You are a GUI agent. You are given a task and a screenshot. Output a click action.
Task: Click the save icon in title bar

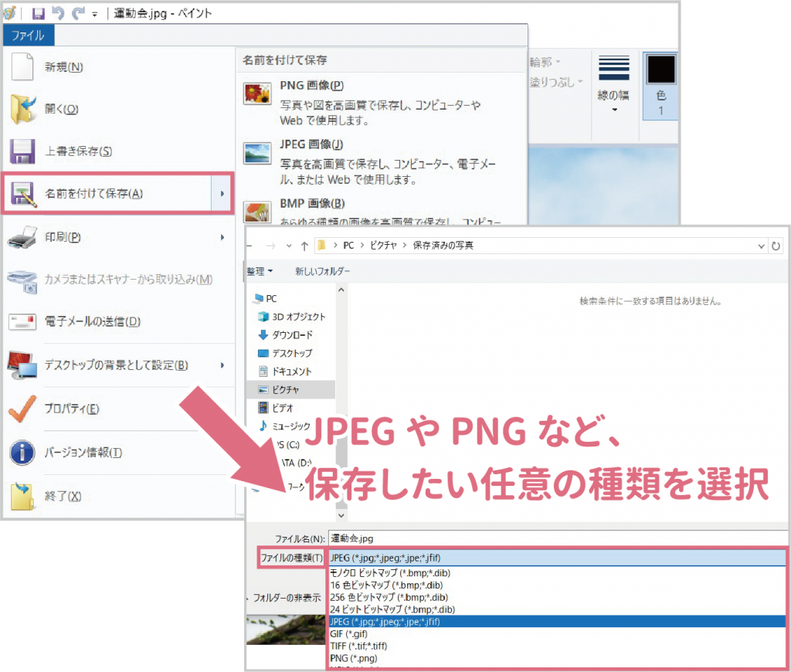38,14
